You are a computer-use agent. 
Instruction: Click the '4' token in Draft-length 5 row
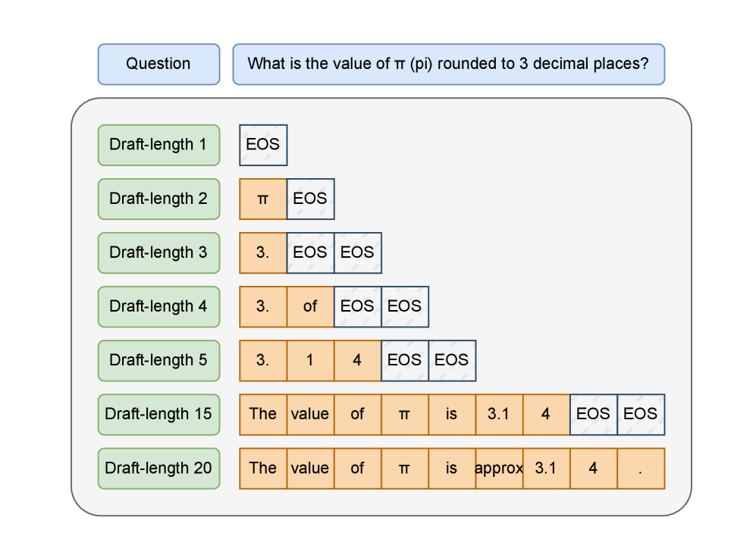[357, 360]
